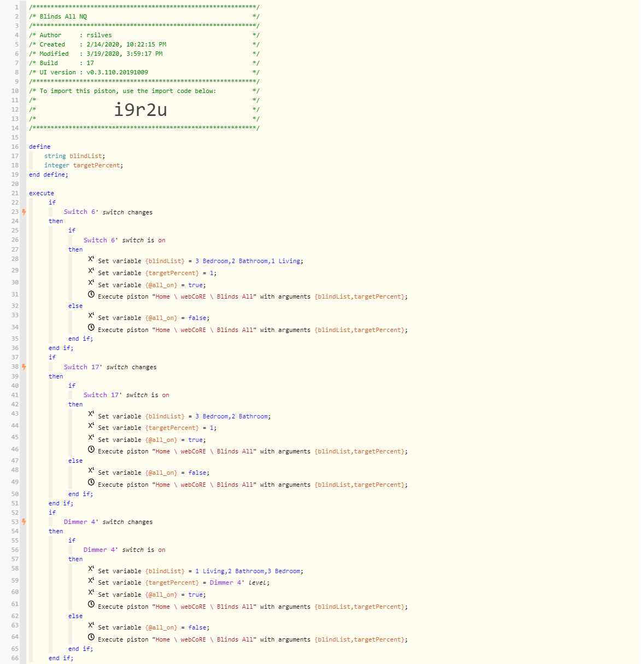Viewport: 644px width, 664px height.
Task: Click the clock icon of Execute piston on line 34
Action: (91, 328)
